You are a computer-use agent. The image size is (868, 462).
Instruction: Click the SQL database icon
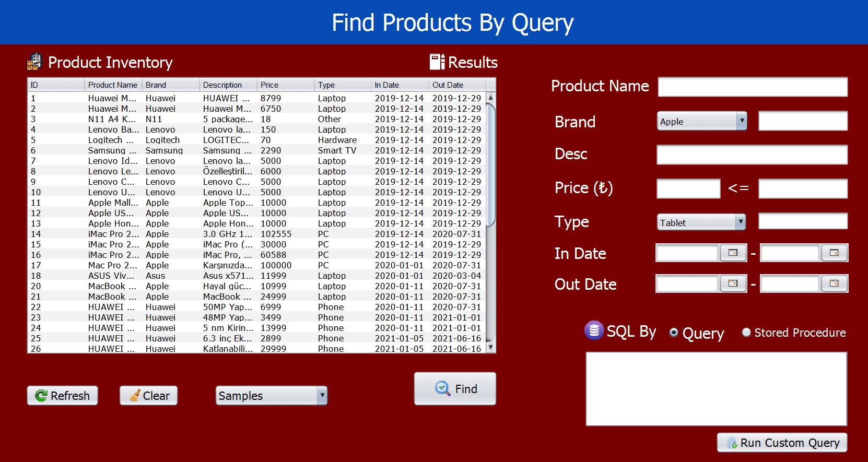594,330
